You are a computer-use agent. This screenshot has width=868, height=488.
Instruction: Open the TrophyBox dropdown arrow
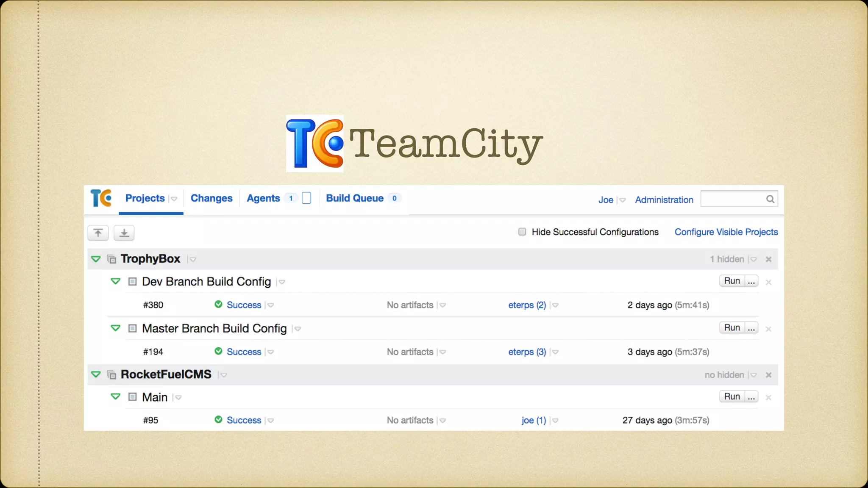[x=192, y=260]
